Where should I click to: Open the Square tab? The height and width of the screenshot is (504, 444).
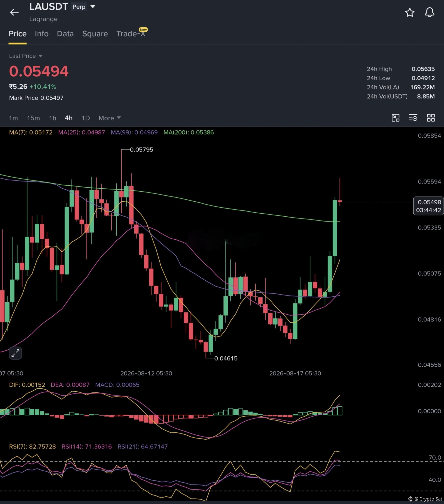click(95, 34)
